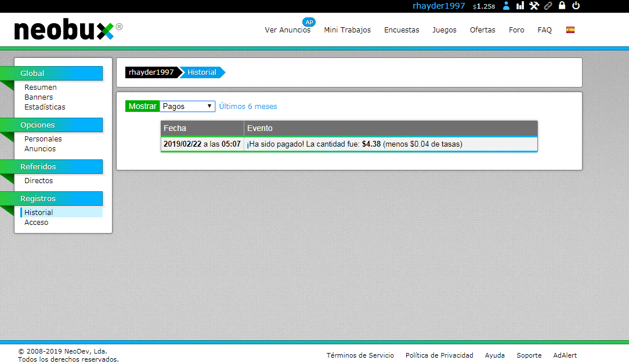The image size is (629, 364).
Task: Click the chain link icon in top bar
Action: coord(548,6)
